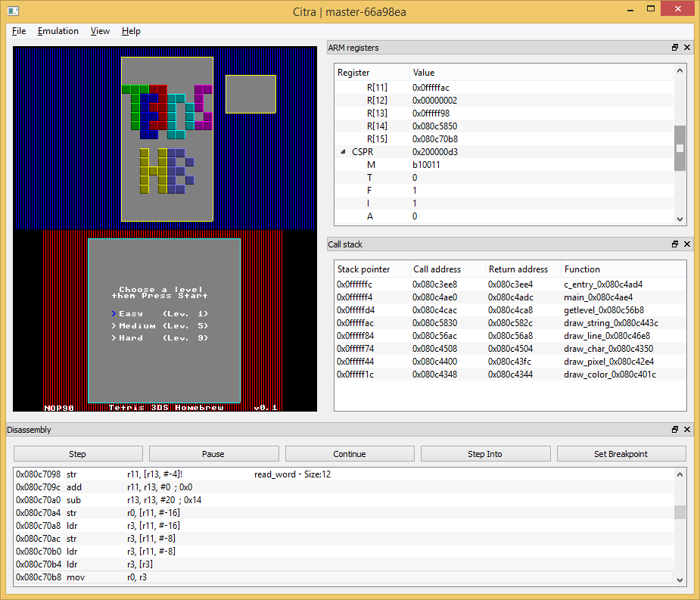Float the Call stack panel
Image resolution: width=700 pixels, height=600 pixels.
(x=675, y=244)
